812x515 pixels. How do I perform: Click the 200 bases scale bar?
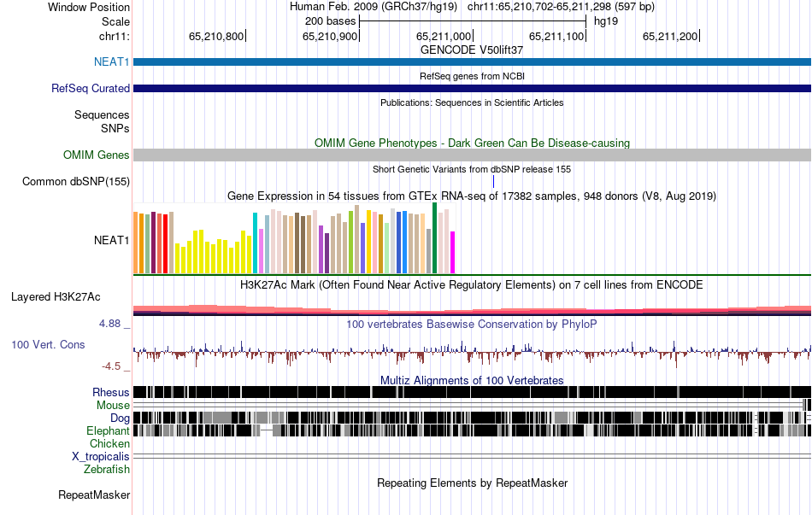[473, 21]
